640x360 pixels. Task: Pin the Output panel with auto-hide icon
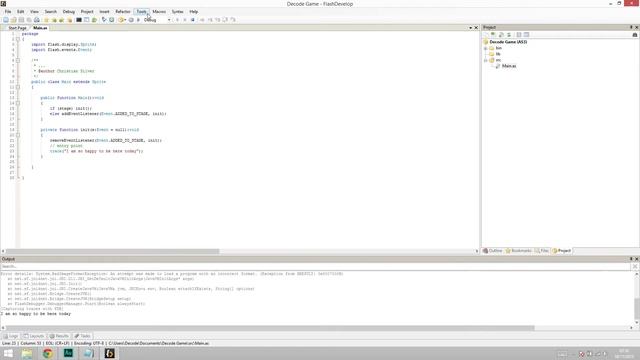coord(631,259)
